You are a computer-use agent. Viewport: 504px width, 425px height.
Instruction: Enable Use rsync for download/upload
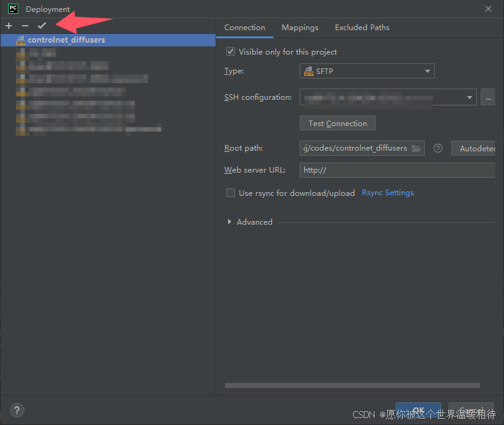(231, 193)
